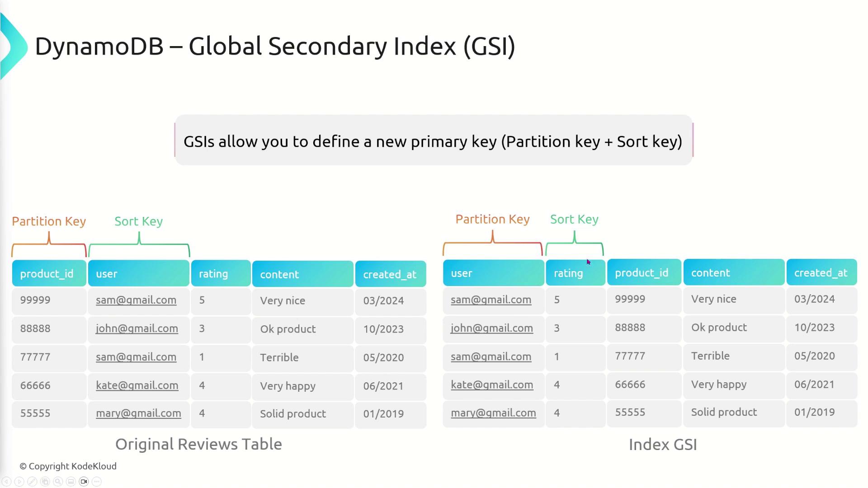
Task: Select created_at header in Index GSI table
Action: (x=821, y=272)
